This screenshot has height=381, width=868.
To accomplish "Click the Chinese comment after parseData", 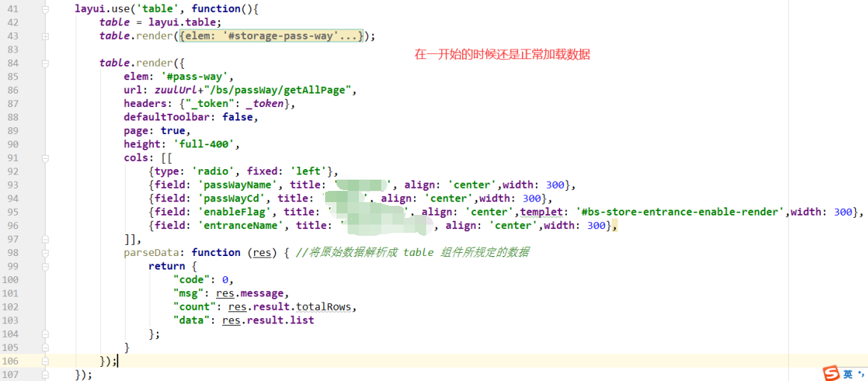I will click(x=413, y=252).
